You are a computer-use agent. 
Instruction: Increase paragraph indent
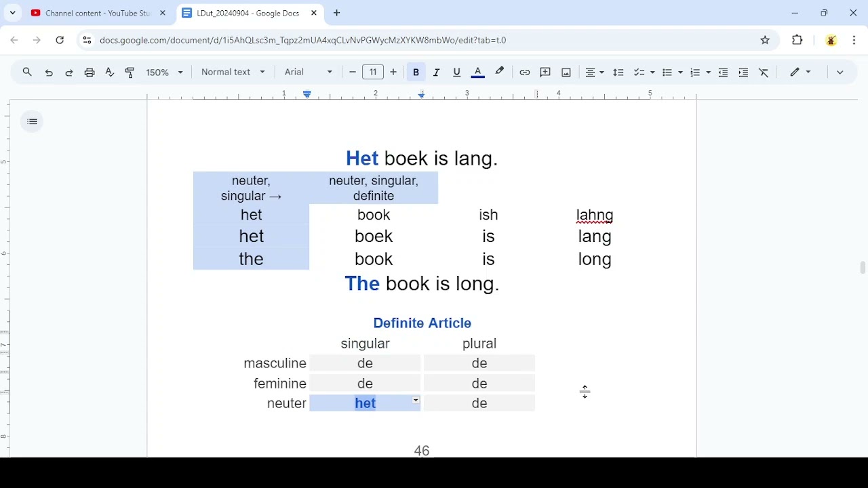[x=743, y=72]
